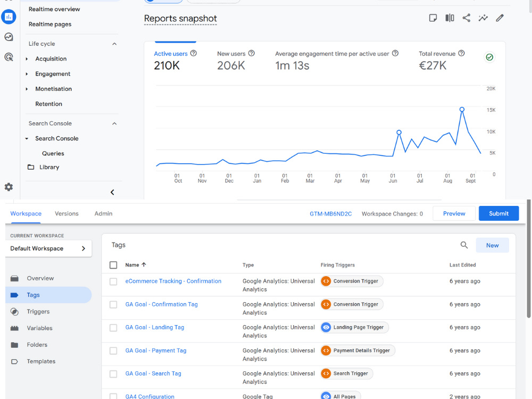Share this report icon
The width and height of the screenshot is (532, 399).
tap(467, 18)
